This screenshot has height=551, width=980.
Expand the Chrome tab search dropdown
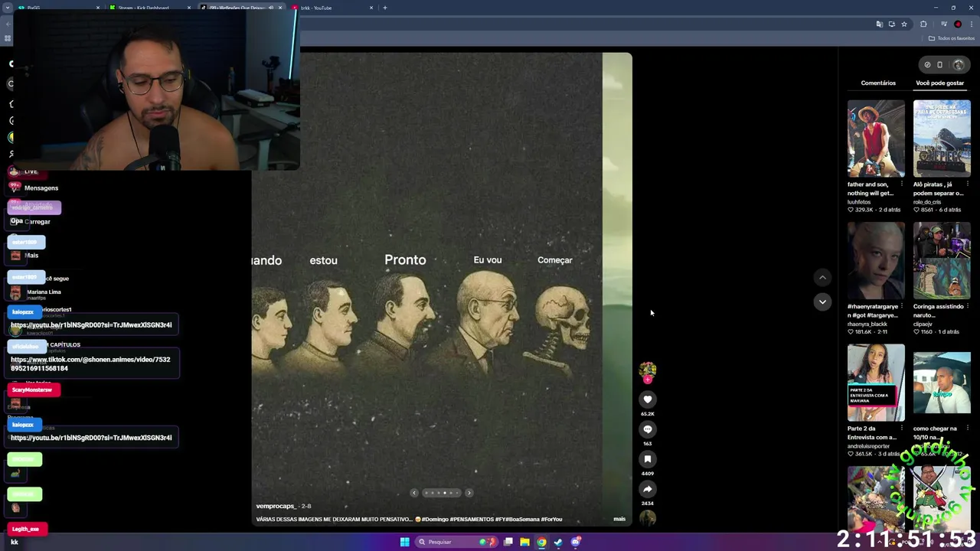(x=8, y=8)
